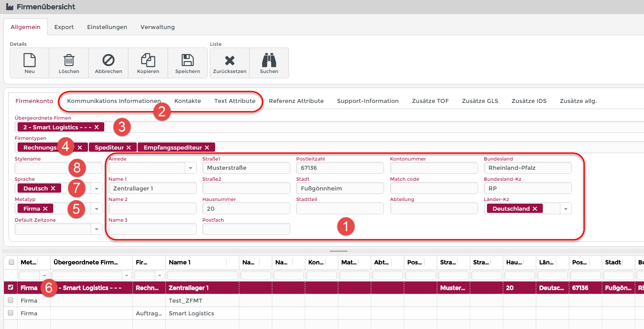Click the Straße1 field with Musterstraße
This screenshot has height=329, width=644.
[246, 168]
